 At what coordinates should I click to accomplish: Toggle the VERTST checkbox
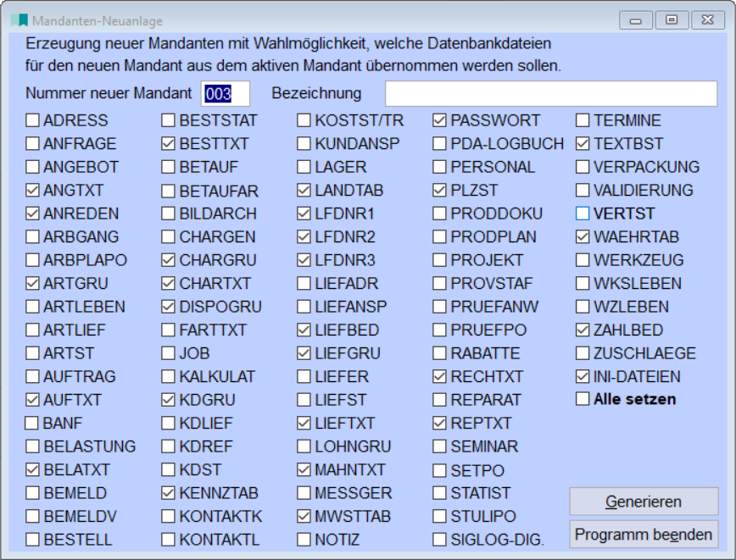point(583,213)
